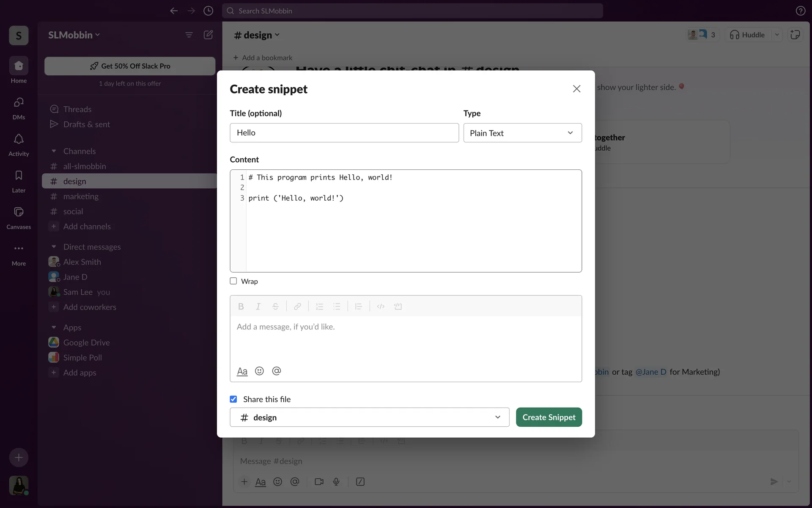
Task: Click the Title input field containing Hello
Action: (x=344, y=133)
